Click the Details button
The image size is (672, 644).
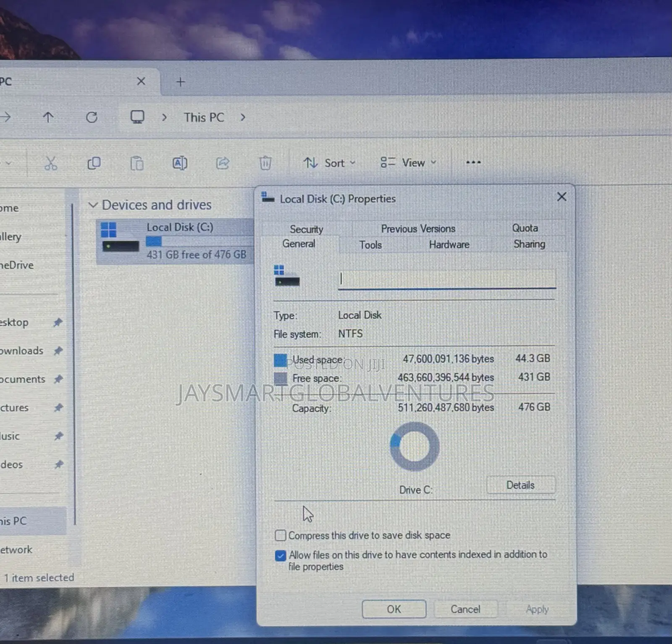(521, 485)
